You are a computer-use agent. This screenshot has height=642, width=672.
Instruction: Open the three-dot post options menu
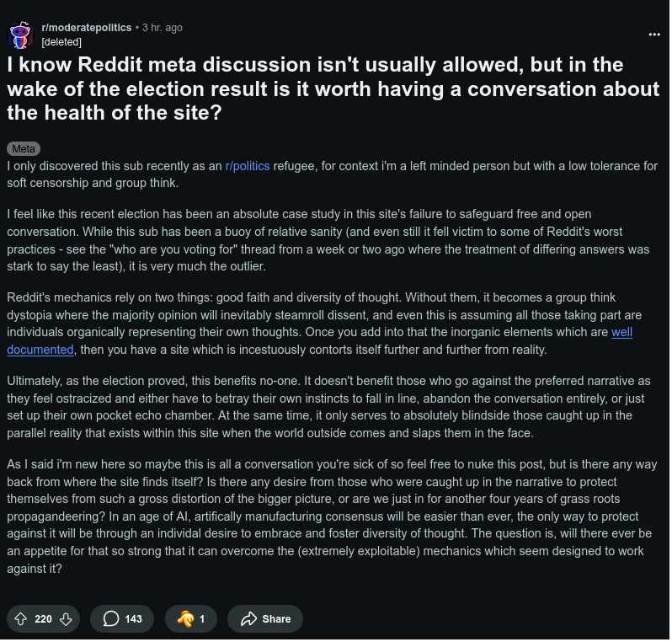click(654, 35)
